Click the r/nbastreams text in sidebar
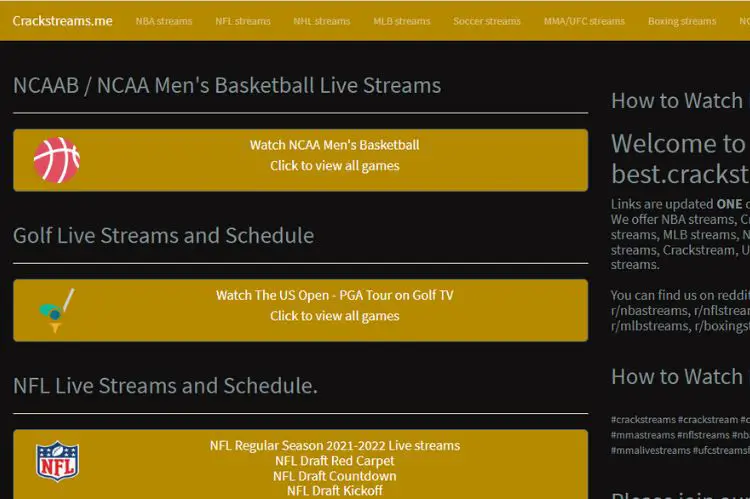The width and height of the screenshot is (750, 499). (650, 311)
